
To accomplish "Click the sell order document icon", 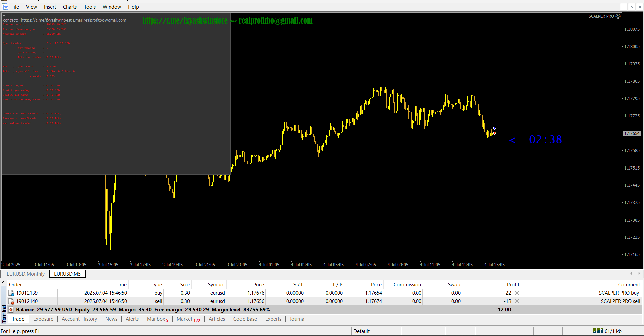I will pyautogui.click(x=11, y=301).
